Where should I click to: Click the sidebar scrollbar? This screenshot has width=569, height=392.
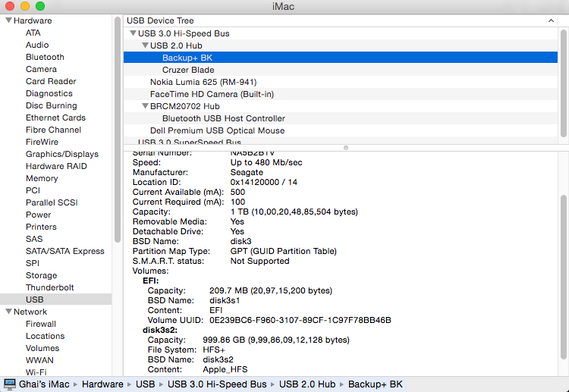[x=117, y=130]
